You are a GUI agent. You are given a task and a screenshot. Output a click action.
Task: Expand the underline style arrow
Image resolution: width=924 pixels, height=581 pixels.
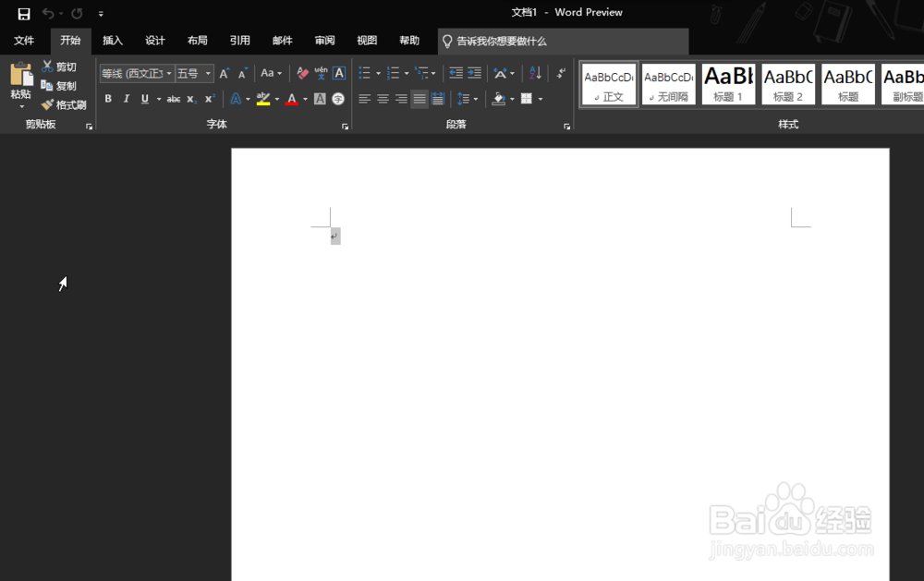pos(159,99)
